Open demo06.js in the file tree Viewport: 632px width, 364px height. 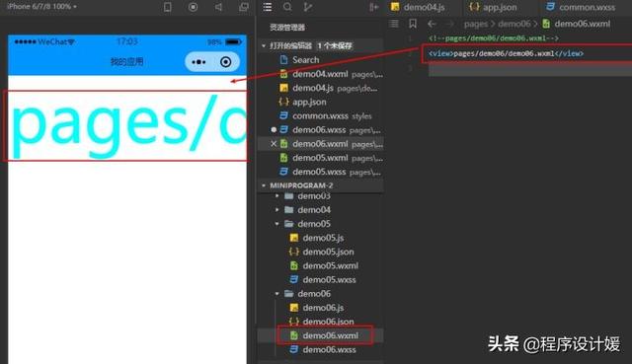pos(323,308)
